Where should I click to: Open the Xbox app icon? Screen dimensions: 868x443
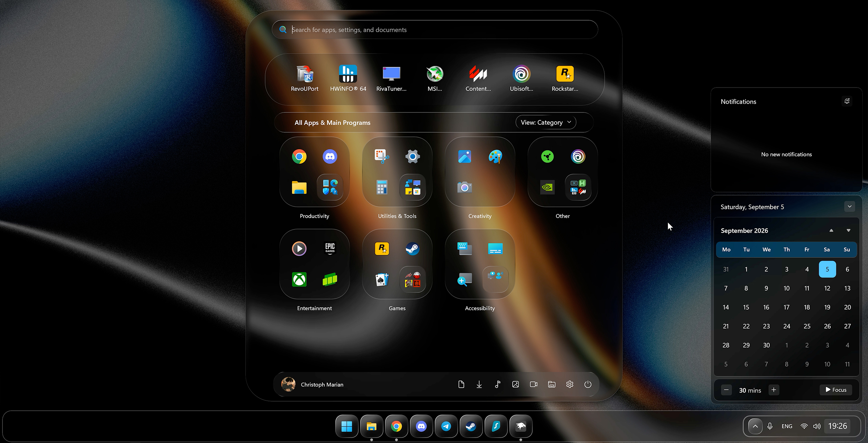point(299,280)
